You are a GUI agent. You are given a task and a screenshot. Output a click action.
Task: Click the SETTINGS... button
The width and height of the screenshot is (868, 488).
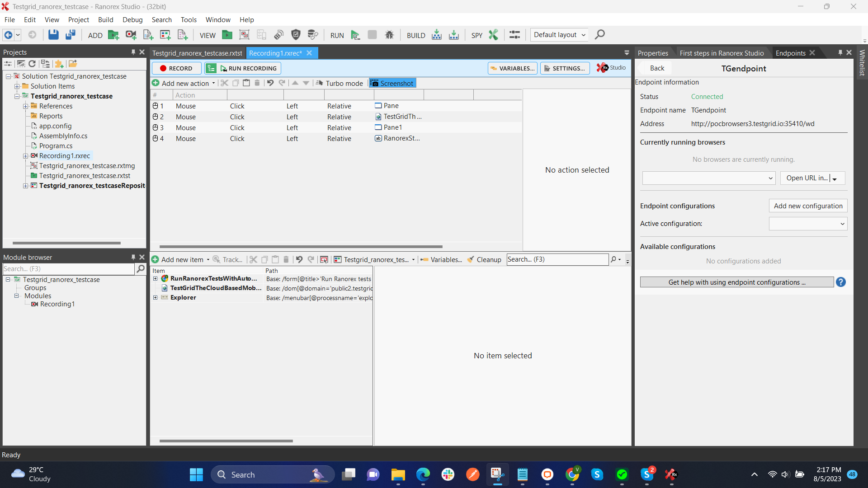point(565,68)
